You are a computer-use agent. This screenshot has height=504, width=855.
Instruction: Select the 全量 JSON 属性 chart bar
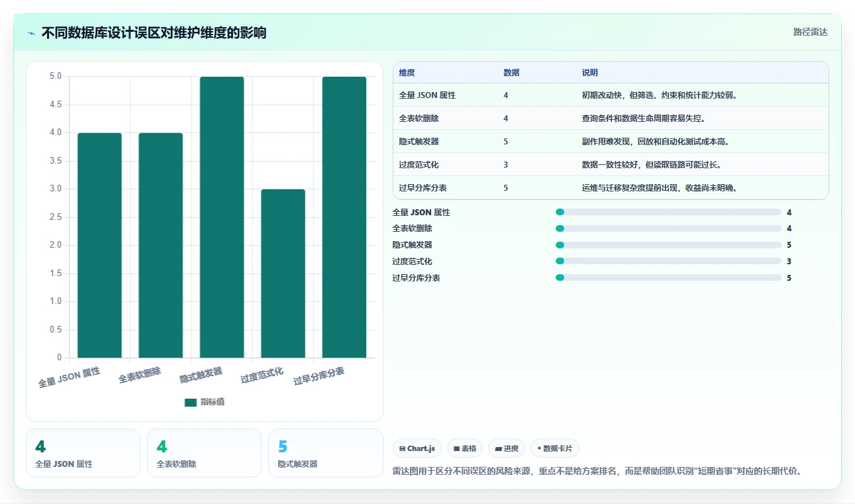coord(99,245)
